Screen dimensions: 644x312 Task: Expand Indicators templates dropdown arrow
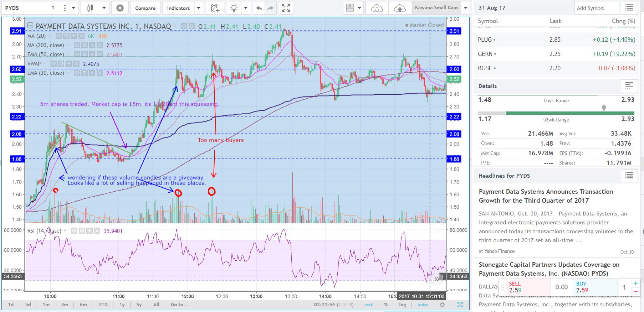pos(199,8)
